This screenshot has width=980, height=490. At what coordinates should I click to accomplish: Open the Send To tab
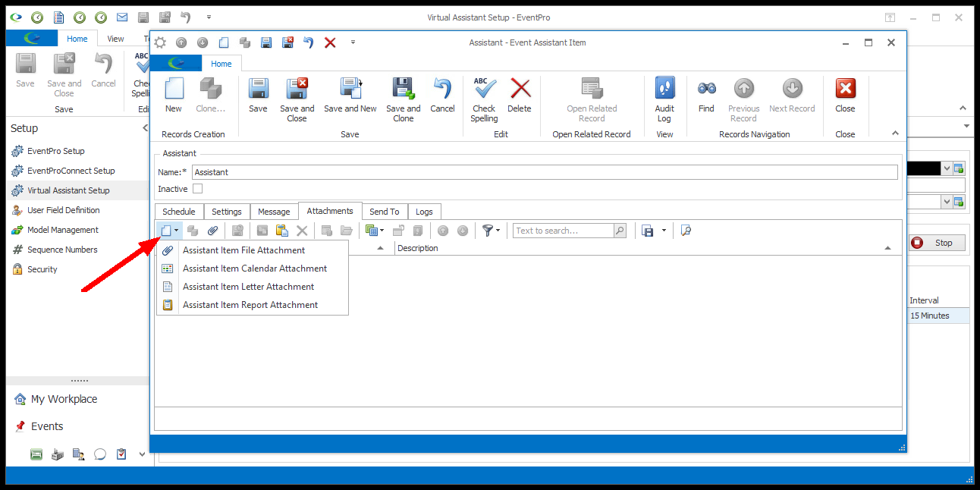pyautogui.click(x=385, y=212)
